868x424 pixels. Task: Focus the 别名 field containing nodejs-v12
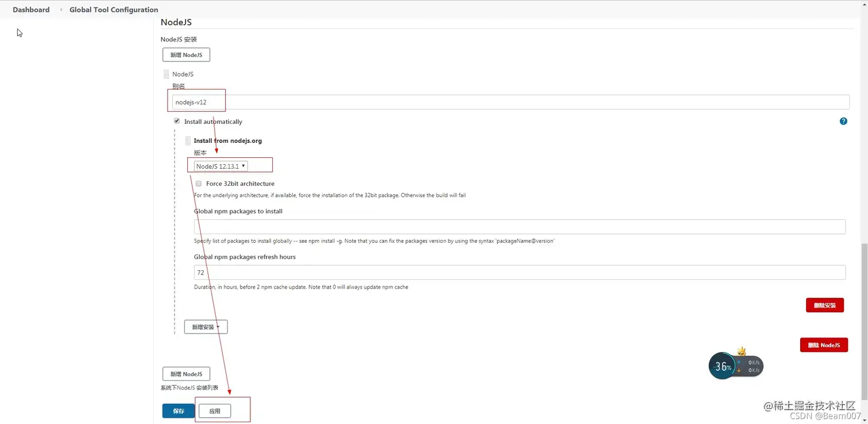click(510, 102)
